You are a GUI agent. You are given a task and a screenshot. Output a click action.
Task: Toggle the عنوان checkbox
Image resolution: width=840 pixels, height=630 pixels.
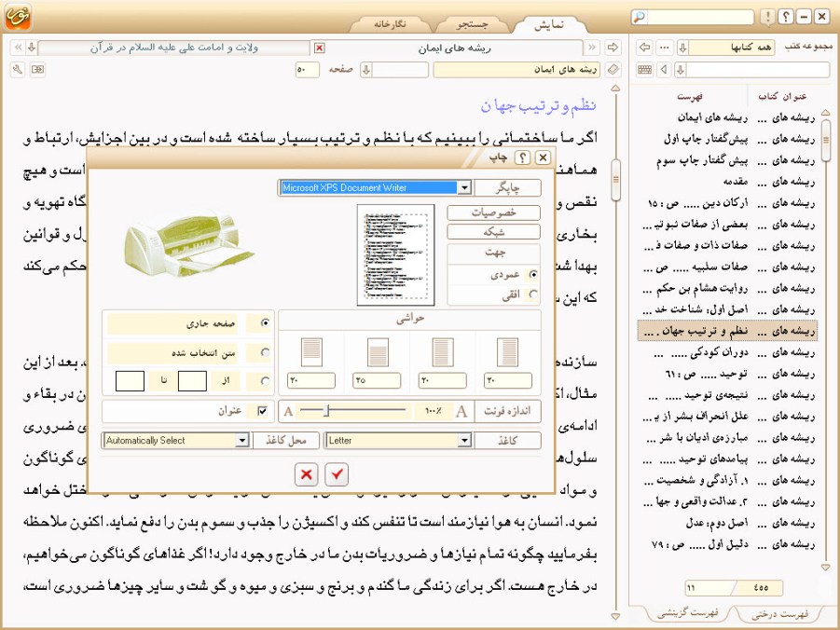[263, 411]
